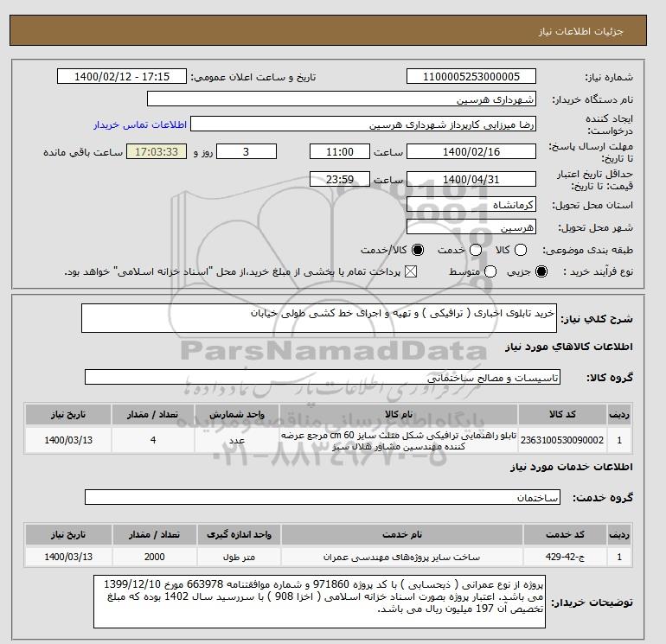Click the remaining time counter 17:03:33
Screen dimensions: 666x644
157,151
